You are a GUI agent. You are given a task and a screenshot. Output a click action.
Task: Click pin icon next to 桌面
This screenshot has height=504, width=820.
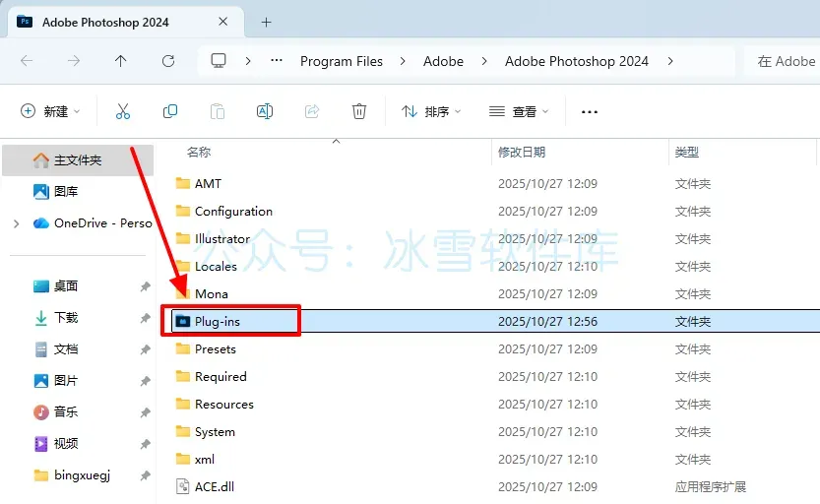click(x=146, y=286)
